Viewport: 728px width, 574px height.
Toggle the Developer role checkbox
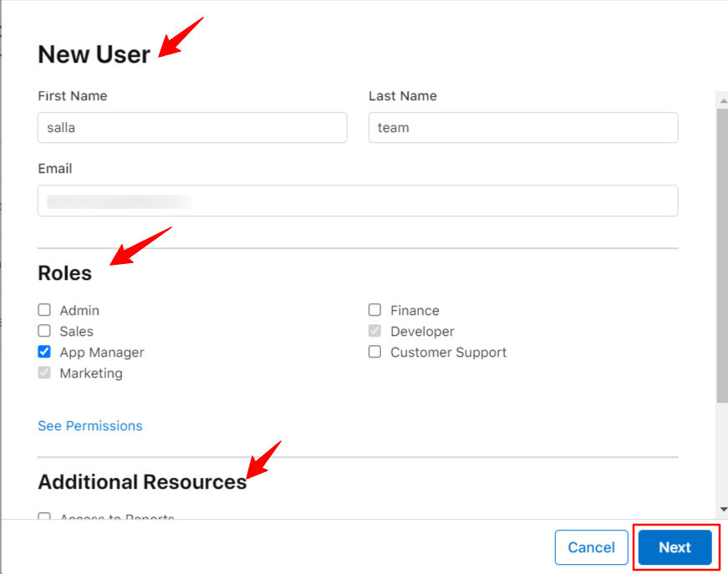coord(374,331)
